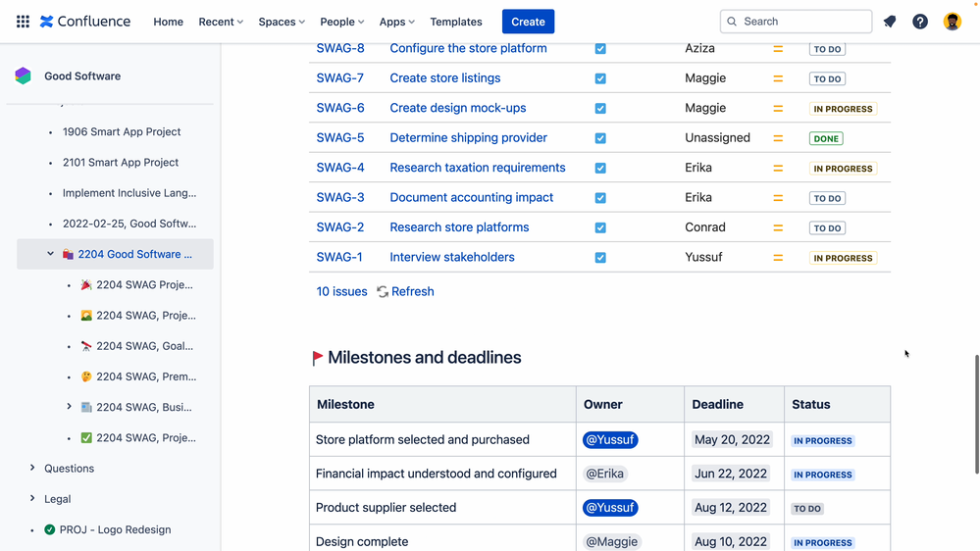Image resolution: width=980 pixels, height=551 pixels.
Task: Click the green check icon of PROJ - Logo Redesign
Action: point(50,529)
